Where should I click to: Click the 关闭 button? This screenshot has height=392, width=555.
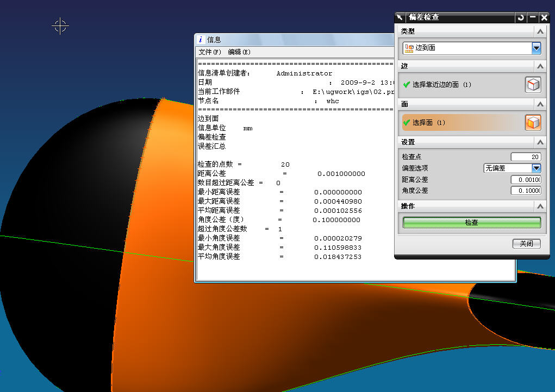coord(526,244)
